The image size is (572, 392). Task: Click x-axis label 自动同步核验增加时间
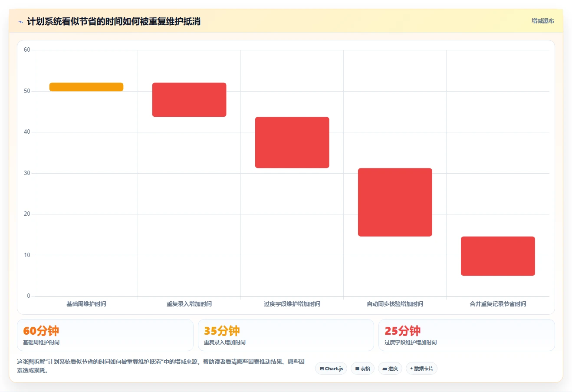click(x=395, y=304)
